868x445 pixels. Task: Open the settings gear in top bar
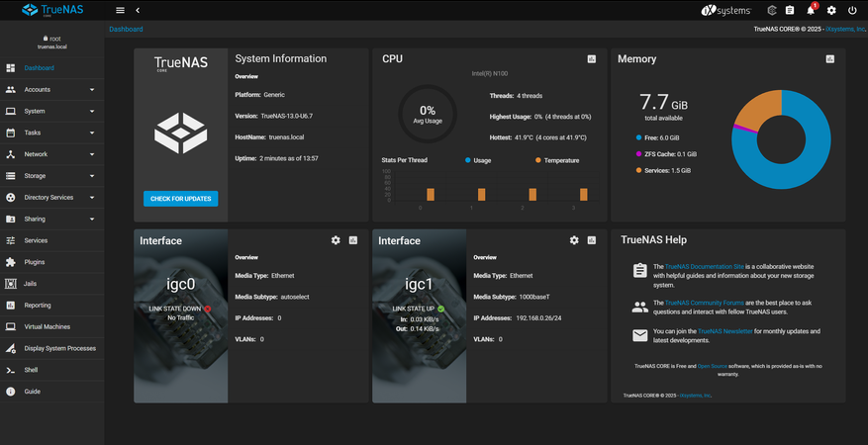point(831,10)
